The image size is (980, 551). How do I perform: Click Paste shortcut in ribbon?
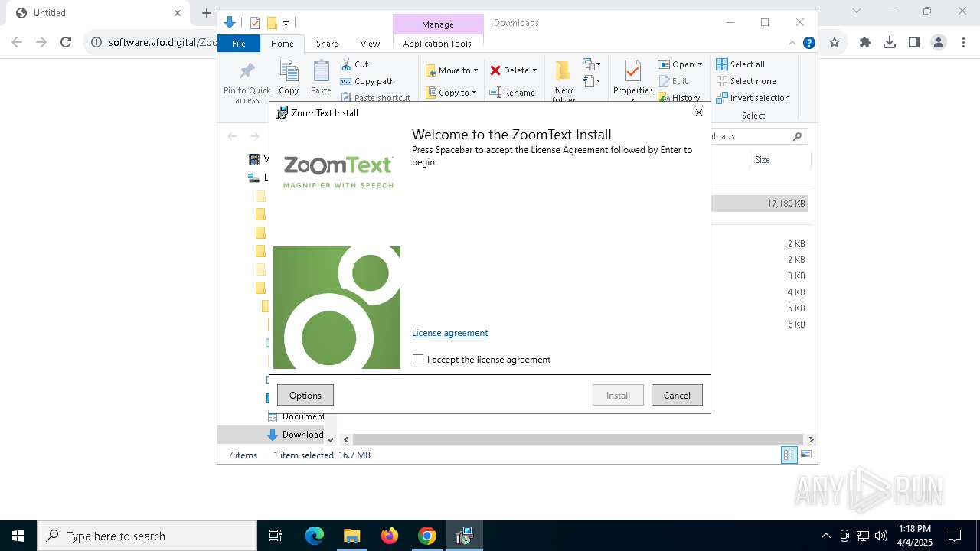[x=375, y=97]
